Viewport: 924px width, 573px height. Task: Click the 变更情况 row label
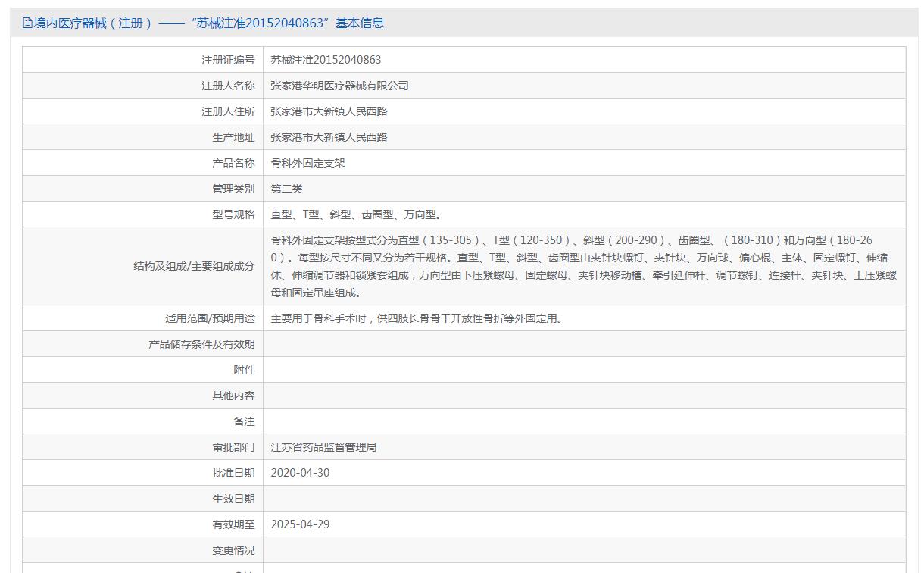tap(233, 550)
